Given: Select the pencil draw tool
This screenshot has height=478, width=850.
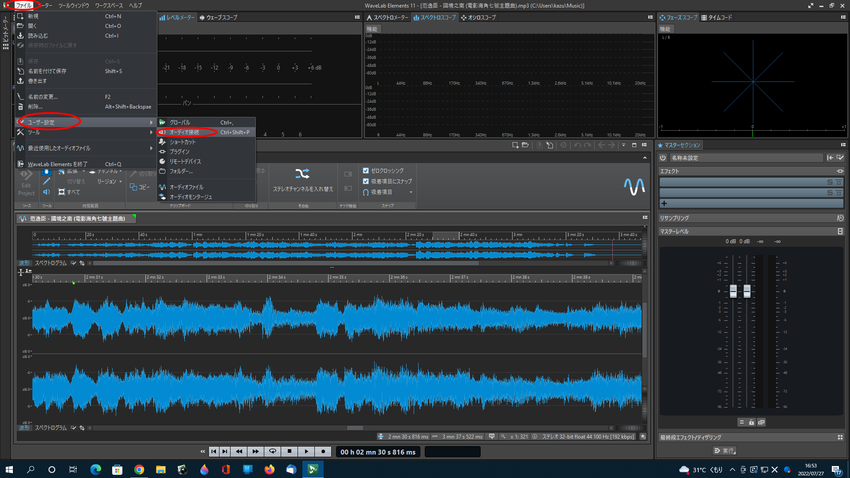Looking at the screenshot, I should [x=47, y=182].
